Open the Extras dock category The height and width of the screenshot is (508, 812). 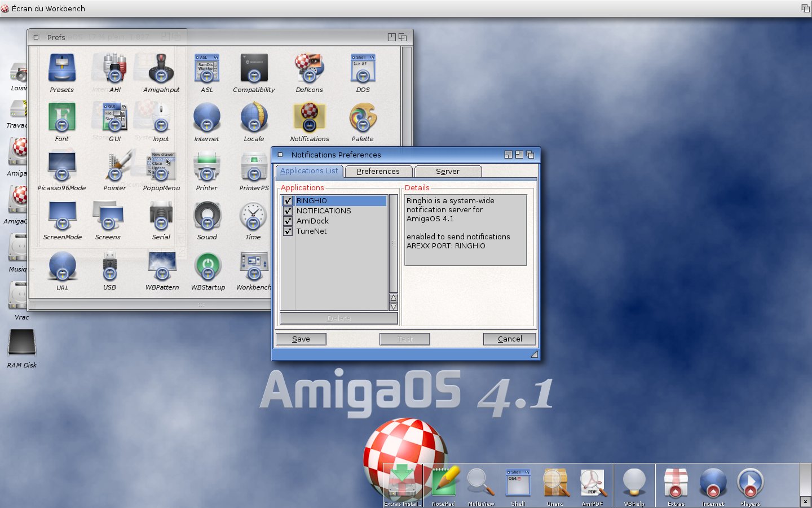[676, 483]
